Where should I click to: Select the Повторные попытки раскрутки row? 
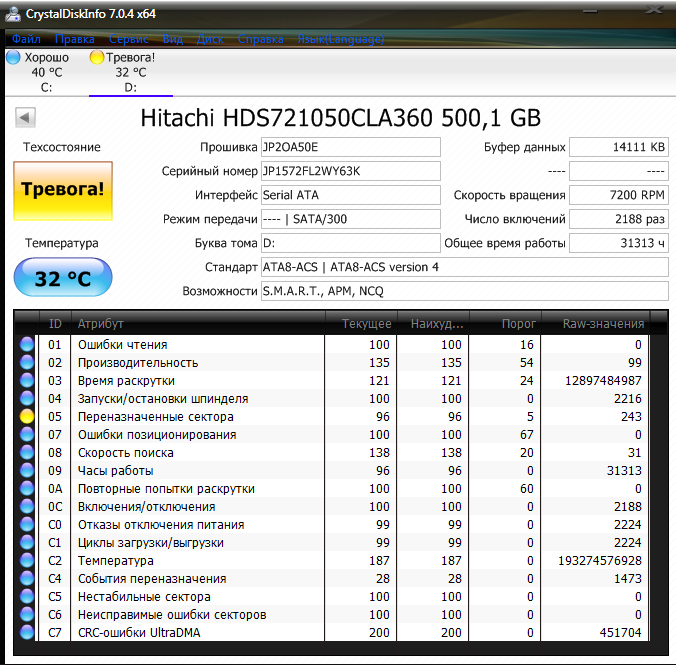[332, 489]
